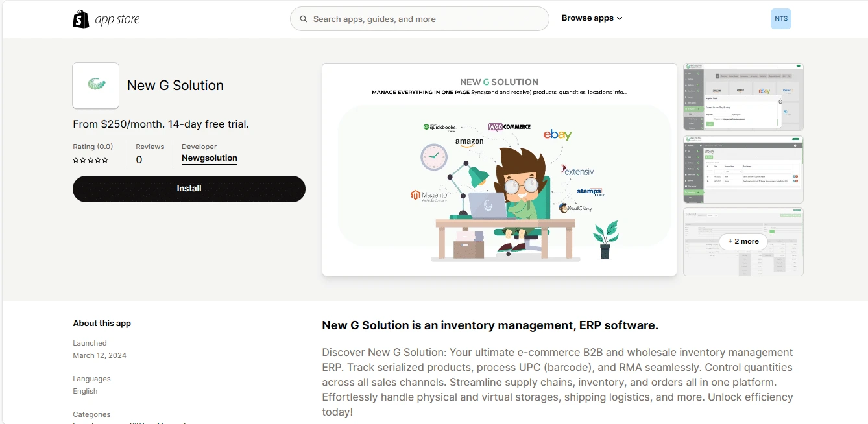Click the Reviews count 0
This screenshot has width=868, height=424.
(x=139, y=160)
